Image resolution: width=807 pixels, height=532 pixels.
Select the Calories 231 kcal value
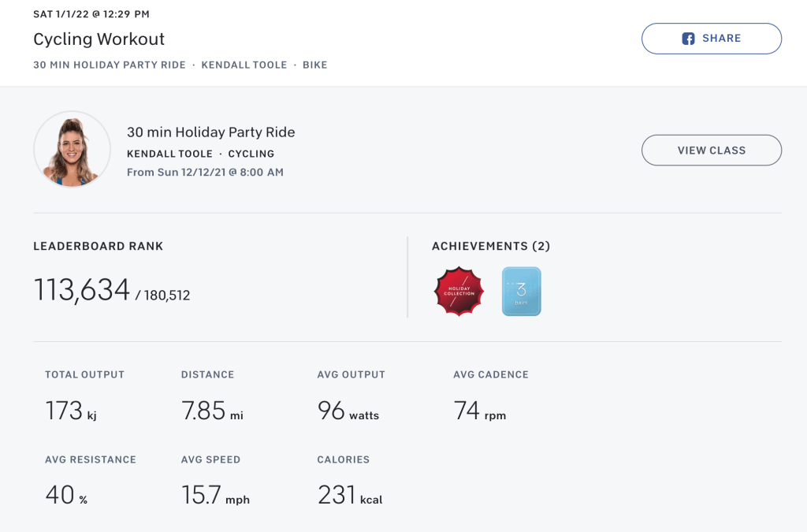[x=349, y=495]
